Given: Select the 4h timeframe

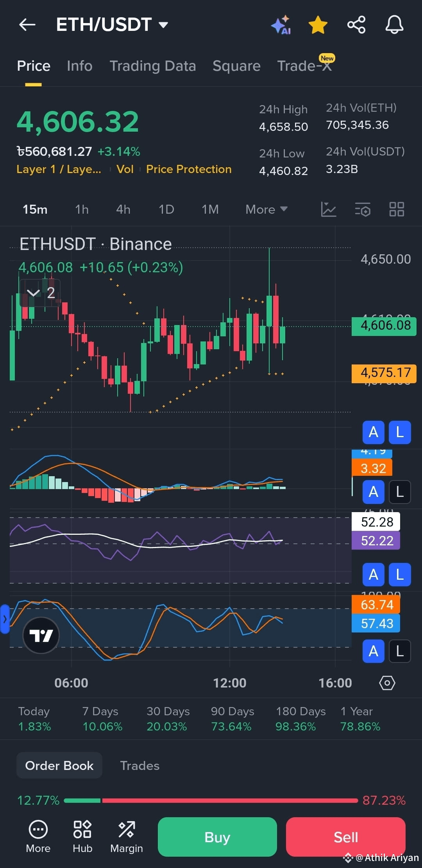Looking at the screenshot, I should [123, 209].
